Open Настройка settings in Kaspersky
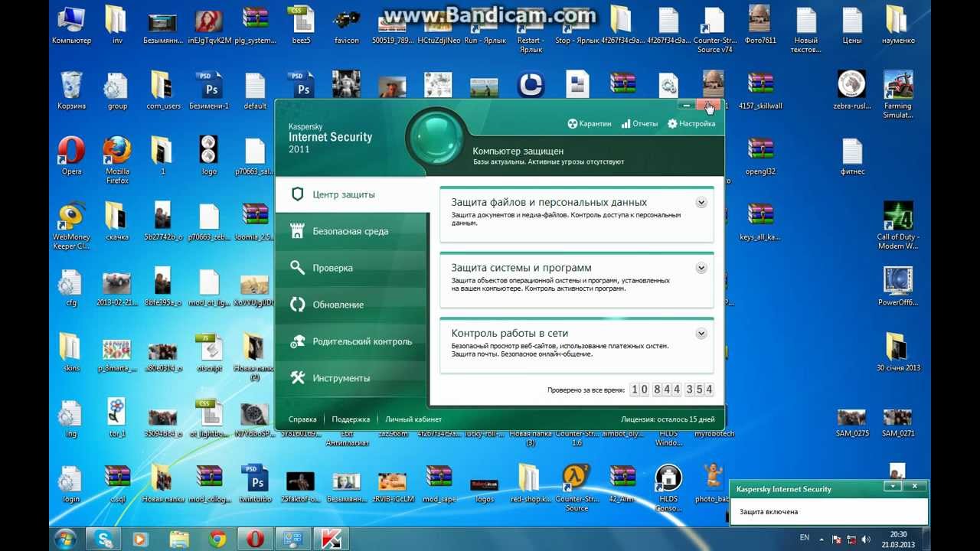 tap(691, 123)
